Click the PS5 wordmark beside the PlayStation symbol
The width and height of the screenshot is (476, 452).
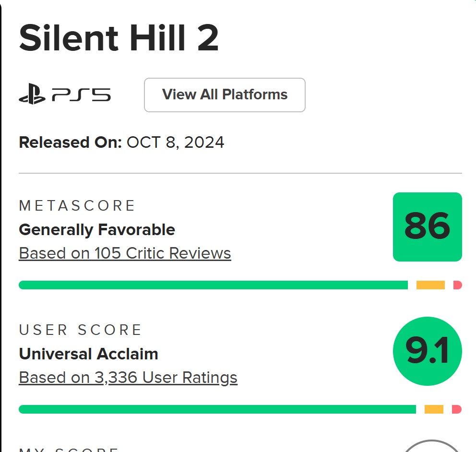pyautogui.click(x=82, y=95)
